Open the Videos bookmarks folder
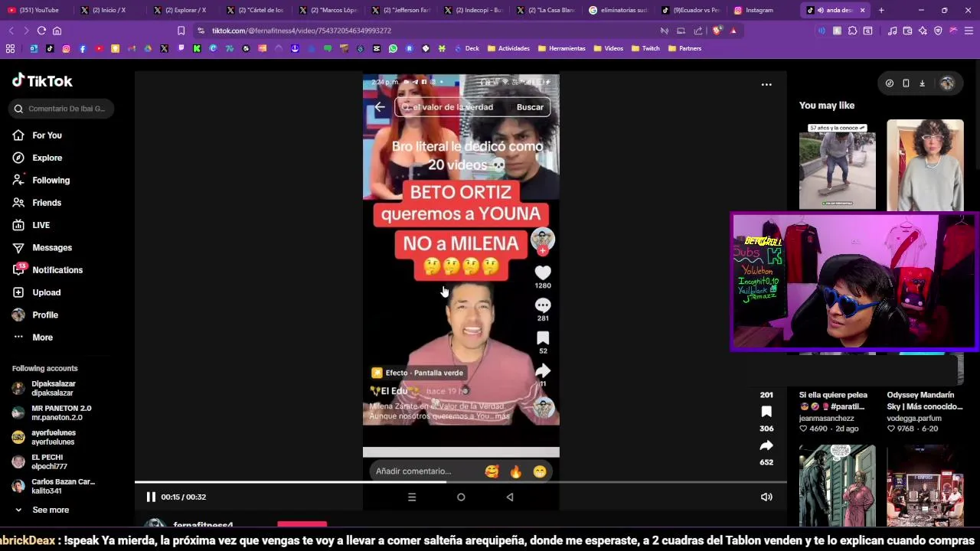Viewport: 980px width, 551px height. pos(608,48)
